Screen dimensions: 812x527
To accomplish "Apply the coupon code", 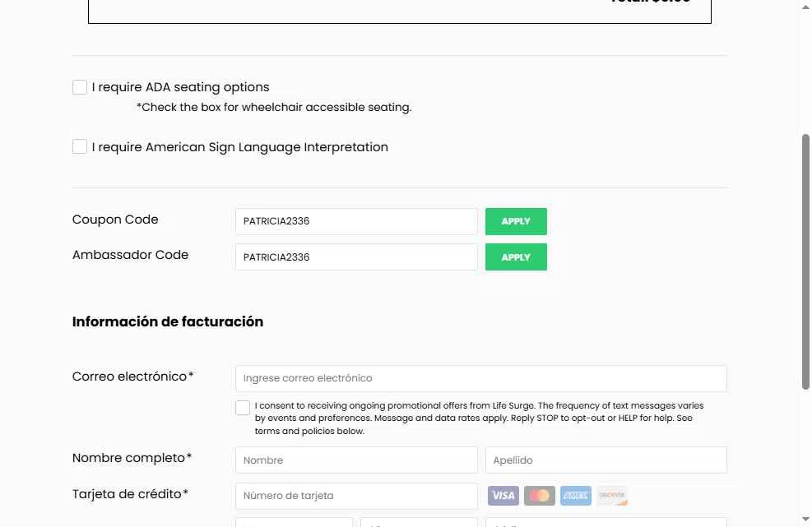I will point(516,221).
